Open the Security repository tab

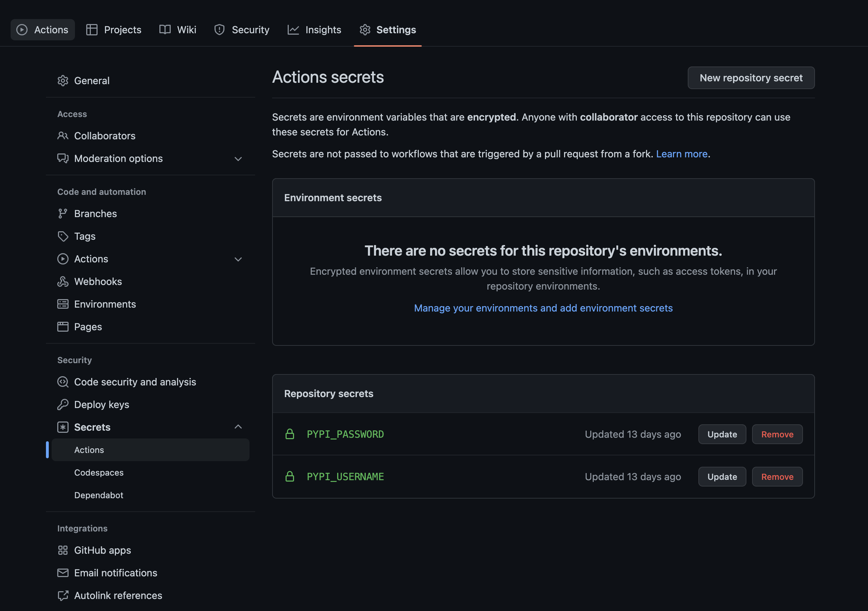(x=242, y=30)
